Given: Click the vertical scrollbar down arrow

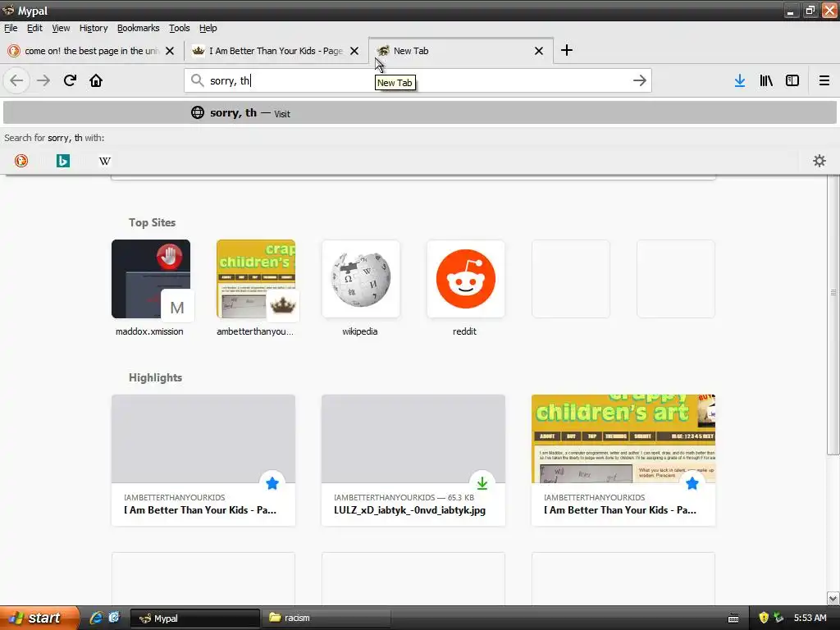Looking at the screenshot, I should 833,598.
